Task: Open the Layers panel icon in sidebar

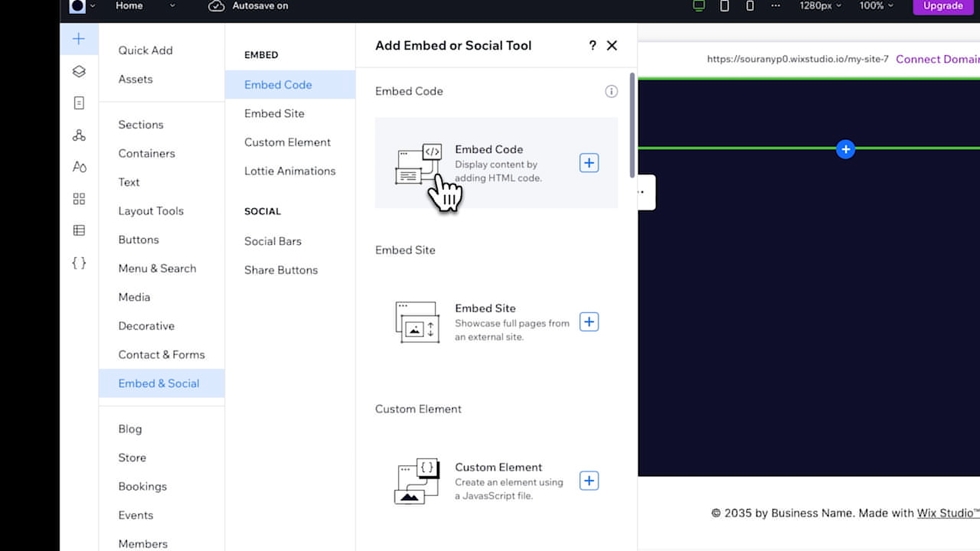Action: (x=79, y=71)
